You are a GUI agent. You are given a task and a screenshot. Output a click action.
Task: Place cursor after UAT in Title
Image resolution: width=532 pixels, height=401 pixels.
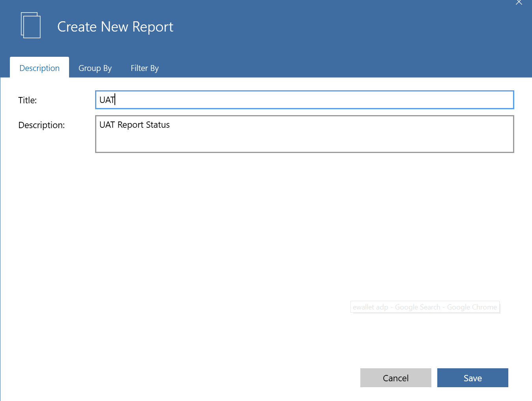point(115,100)
